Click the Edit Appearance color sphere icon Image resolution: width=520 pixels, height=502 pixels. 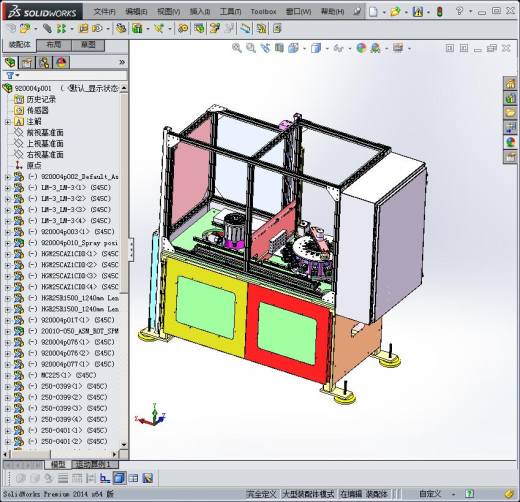[x=361, y=48]
